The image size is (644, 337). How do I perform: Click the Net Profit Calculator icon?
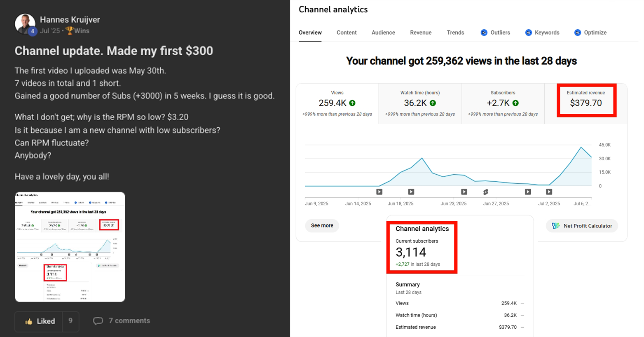tap(556, 226)
